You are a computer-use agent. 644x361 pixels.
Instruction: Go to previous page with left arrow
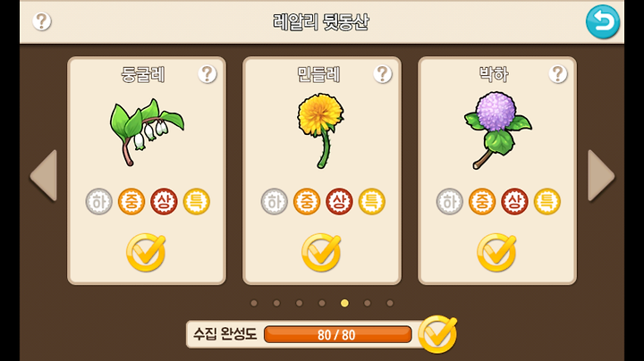click(x=44, y=175)
